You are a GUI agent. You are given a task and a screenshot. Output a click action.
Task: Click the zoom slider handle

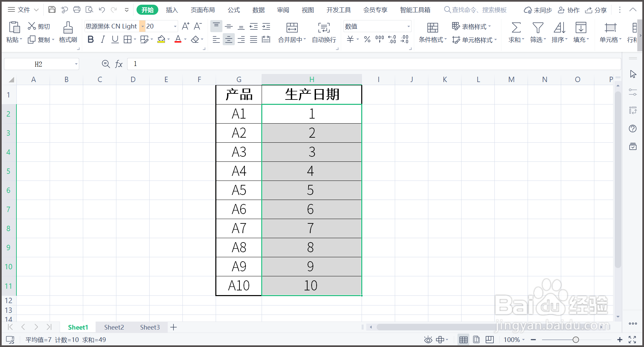pos(576,340)
